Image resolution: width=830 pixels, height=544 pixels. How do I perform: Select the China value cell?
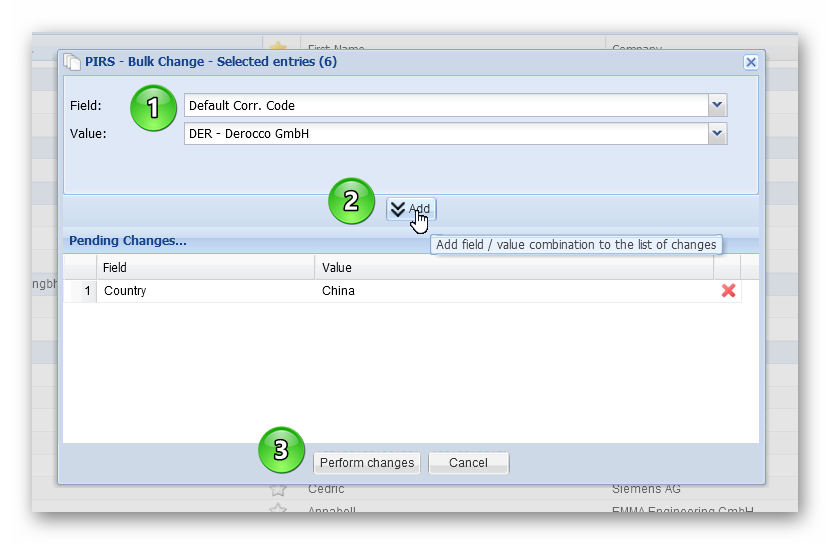click(x=513, y=291)
